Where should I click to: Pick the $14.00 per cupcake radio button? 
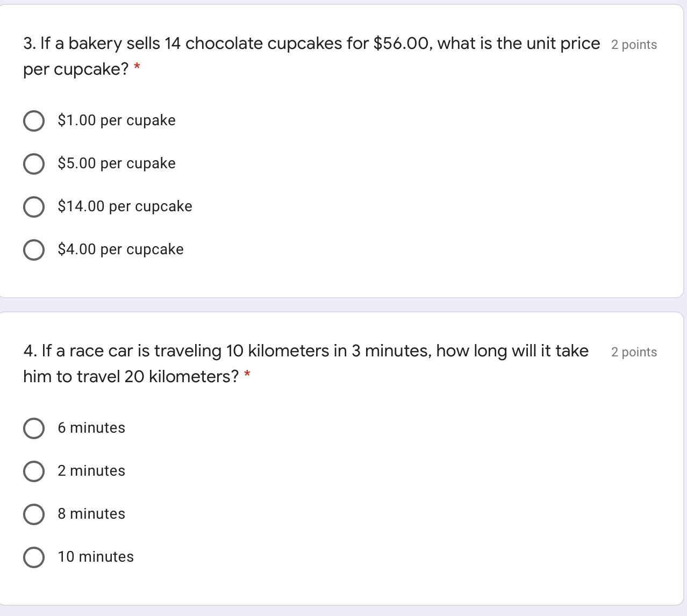34,207
